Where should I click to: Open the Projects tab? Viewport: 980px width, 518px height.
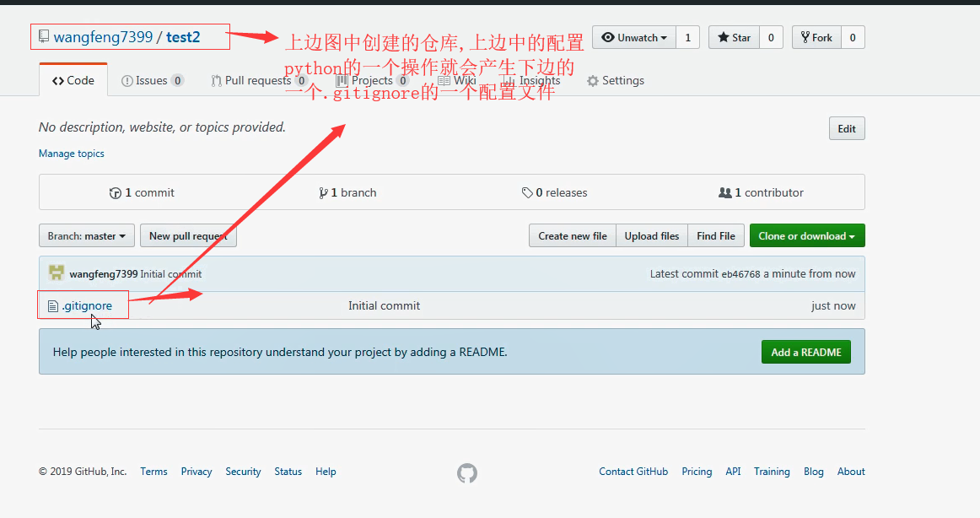click(371, 80)
